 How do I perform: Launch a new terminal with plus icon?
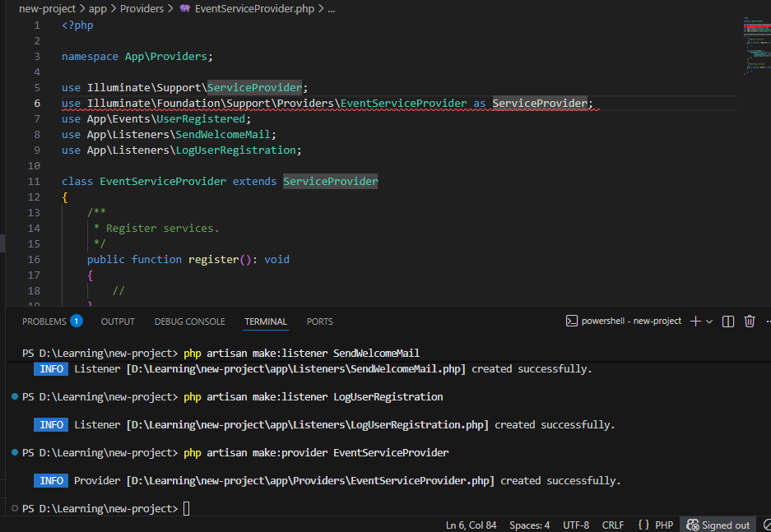pos(695,322)
